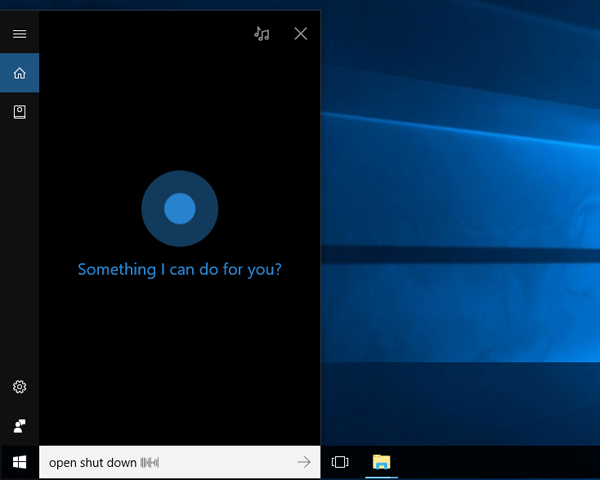Image resolution: width=600 pixels, height=480 pixels.
Task: Click the Cortana listening circle
Action: 179,209
